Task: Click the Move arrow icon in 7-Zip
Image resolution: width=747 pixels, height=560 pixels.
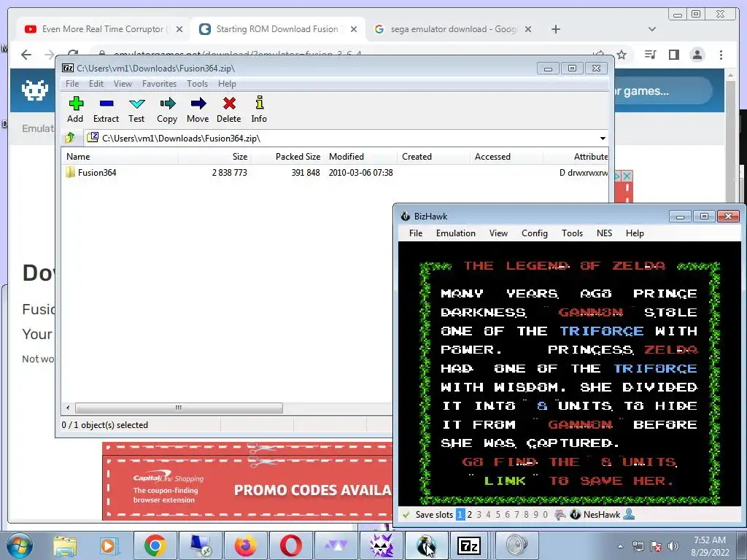Action: (x=198, y=109)
